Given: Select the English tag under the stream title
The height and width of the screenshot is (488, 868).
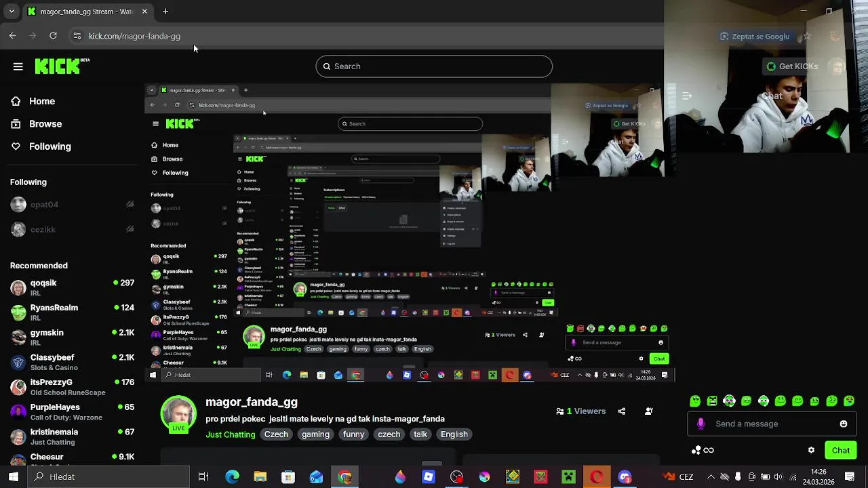Looking at the screenshot, I should click(454, 434).
